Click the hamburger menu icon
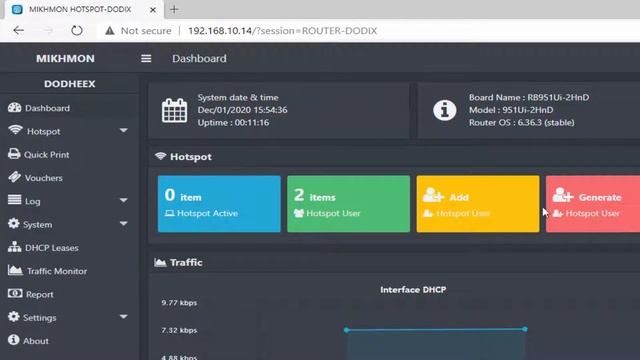Image resolution: width=640 pixels, height=360 pixels. pos(146,59)
